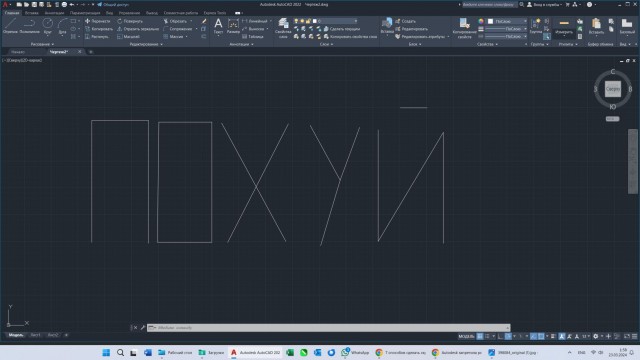The image size is (640, 360).
Task: Click the Таблица table tool
Action: 253,37
